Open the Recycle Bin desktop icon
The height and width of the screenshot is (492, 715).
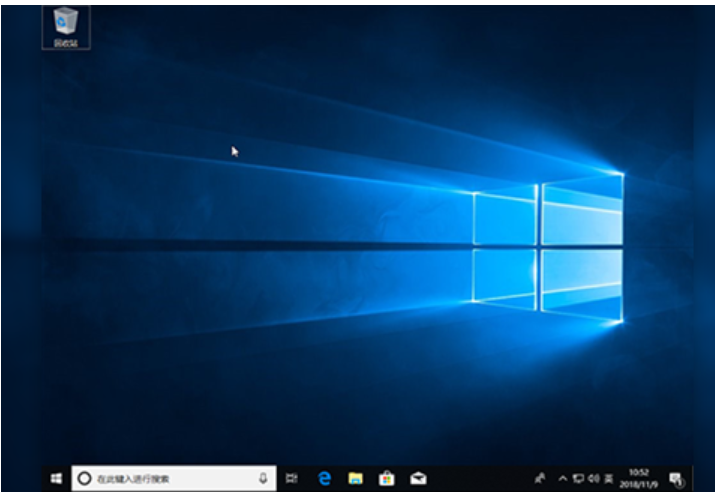(66, 26)
